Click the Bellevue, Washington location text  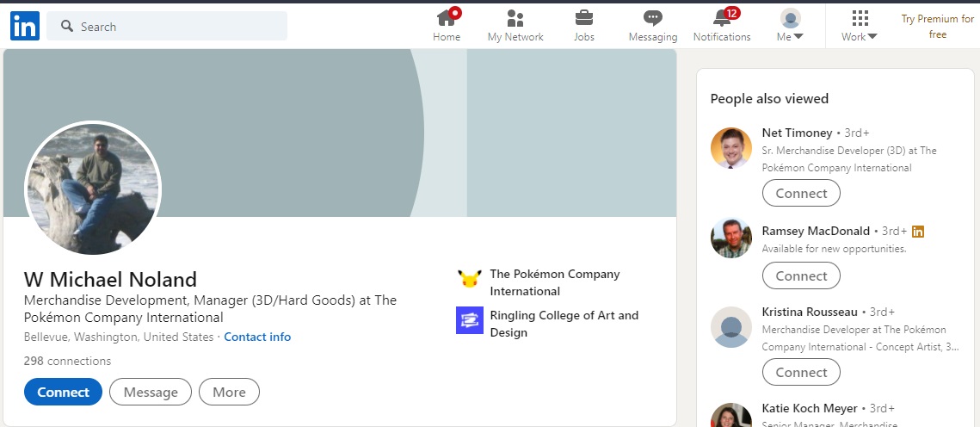119,337
